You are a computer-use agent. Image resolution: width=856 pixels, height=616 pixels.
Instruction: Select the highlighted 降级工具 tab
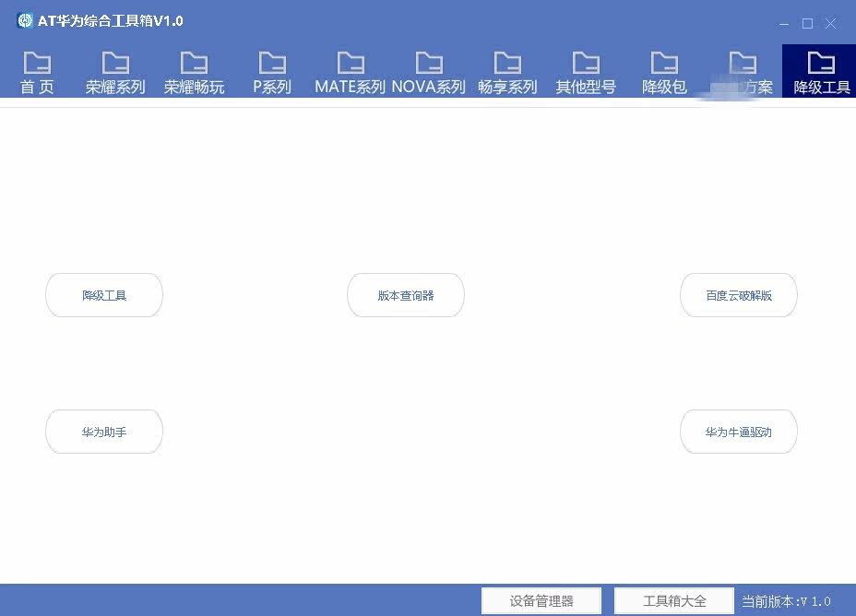tap(821, 72)
